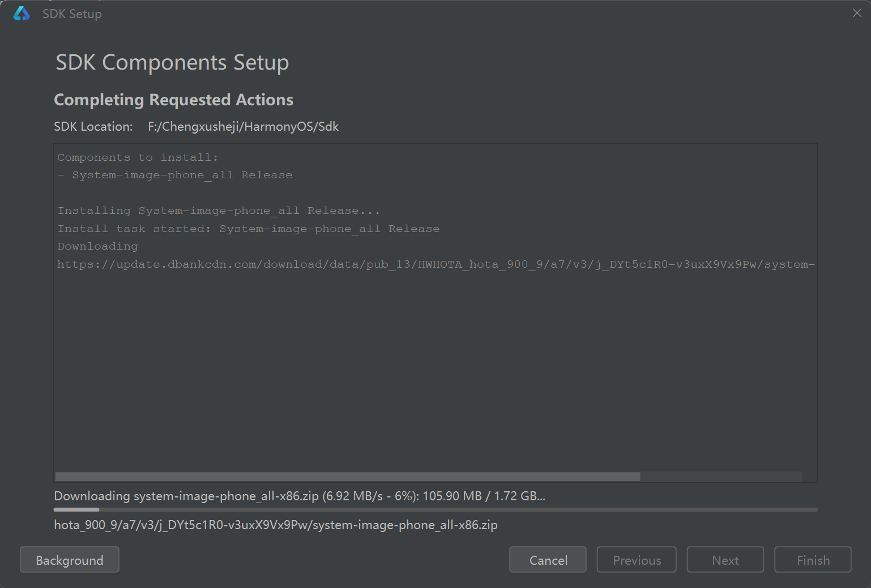Click the update.dbankcdn.com download URL line
The image size is (871, 588).
point(436,264)
